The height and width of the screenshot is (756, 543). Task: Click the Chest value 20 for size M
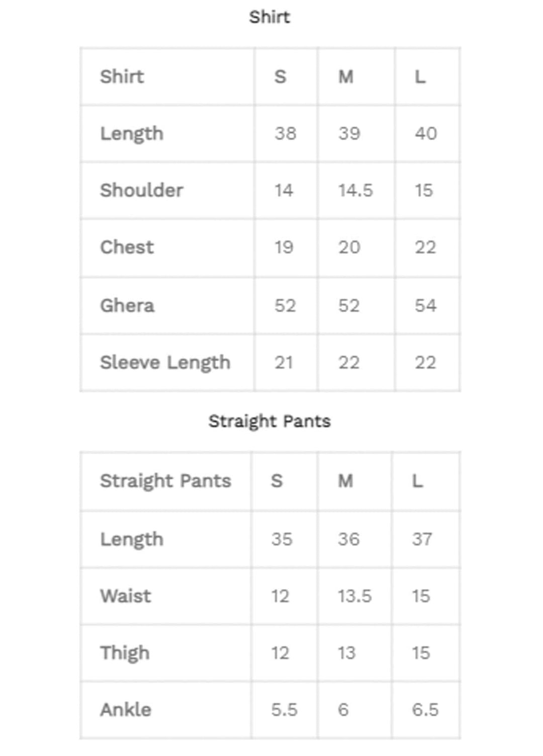(349, 247)
